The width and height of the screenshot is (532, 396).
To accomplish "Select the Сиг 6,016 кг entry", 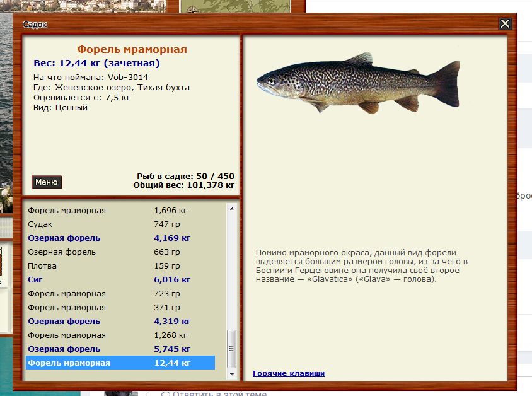I will pos(120,280).
